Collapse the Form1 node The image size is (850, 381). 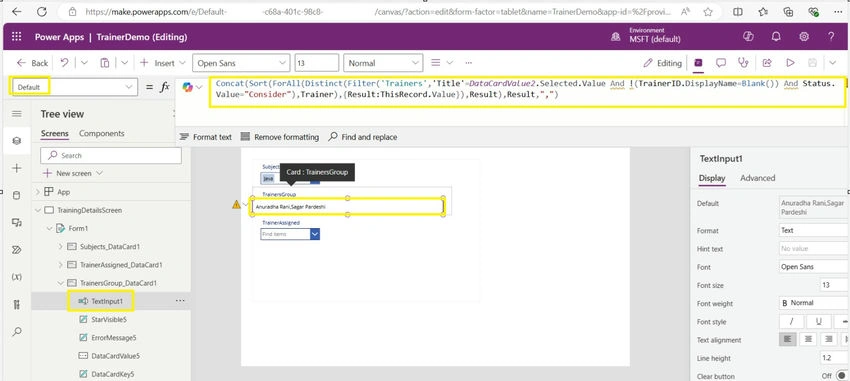tap(50, 229)
